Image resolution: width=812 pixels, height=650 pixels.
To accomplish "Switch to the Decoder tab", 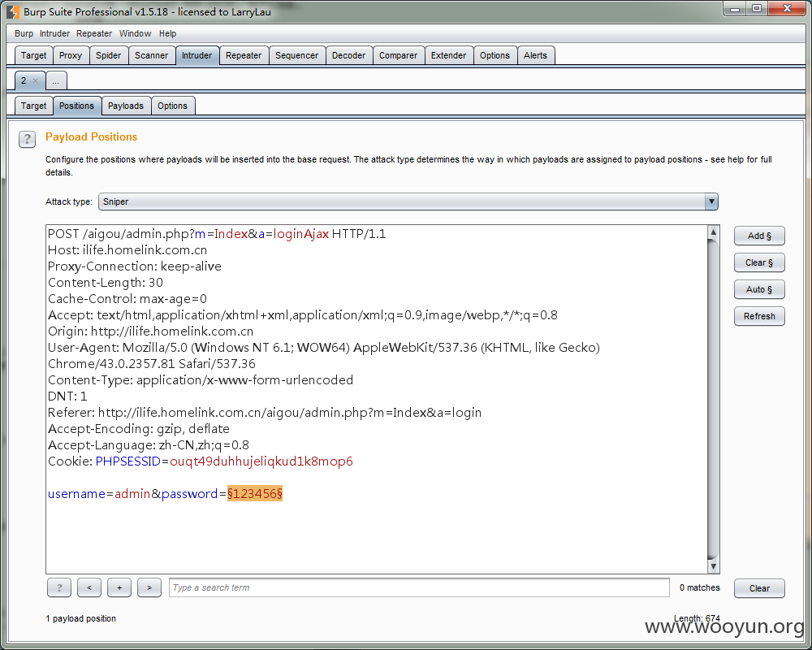I will click(348, 55).
